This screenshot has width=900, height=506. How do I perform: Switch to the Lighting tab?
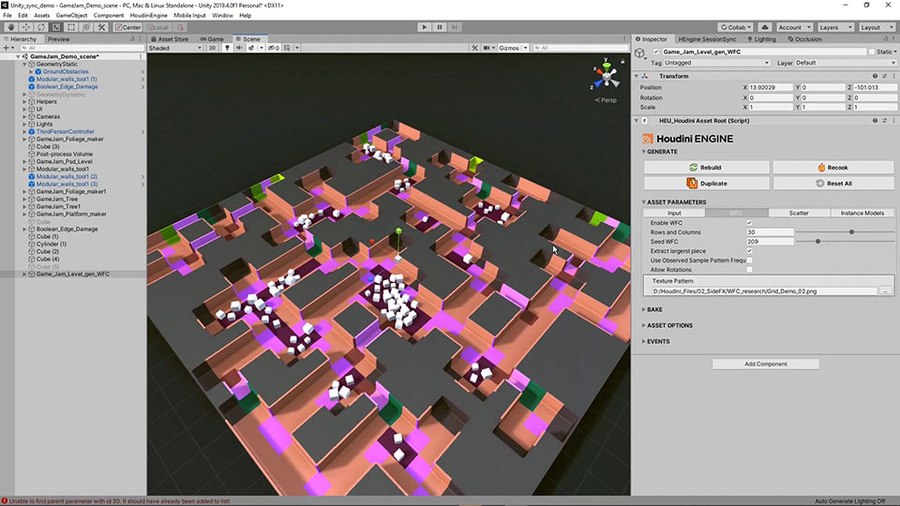pyautogui.click(x=762, y=39)
